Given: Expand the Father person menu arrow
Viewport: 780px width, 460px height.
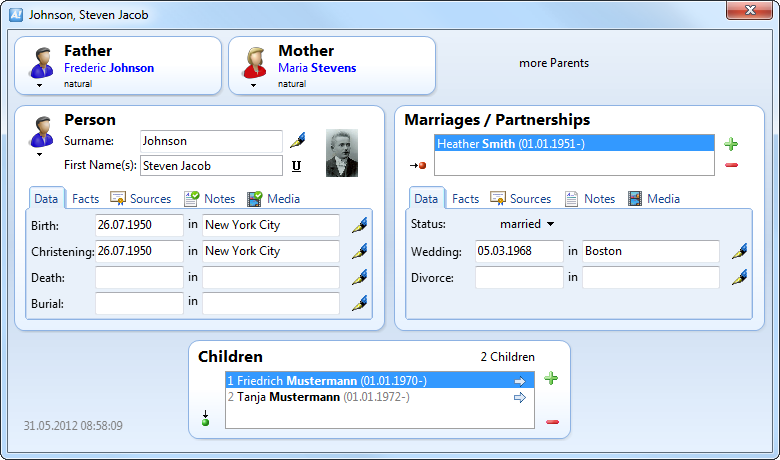Looking at the screenshot, I should [39, 86].
